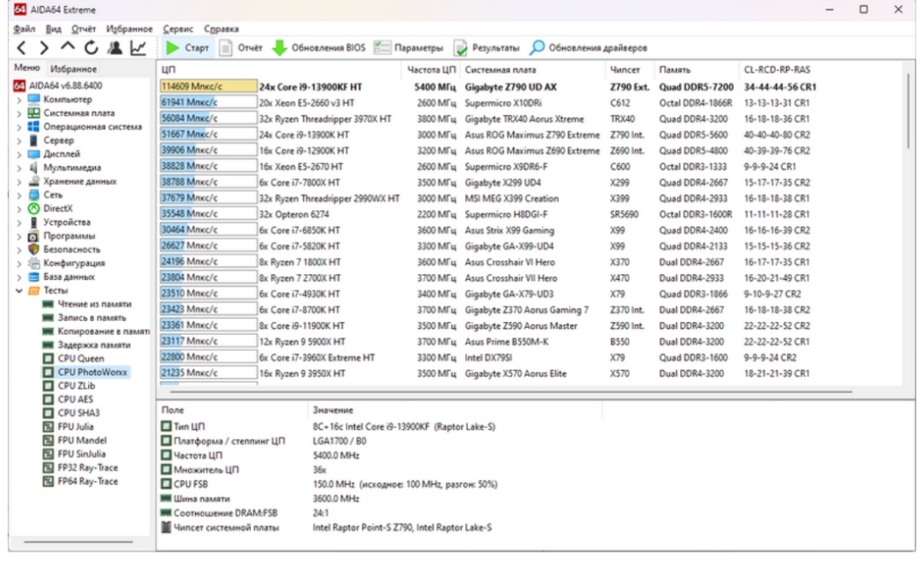Select Запись в память test
This screenshot has width=924, height=566.
[x=84, y=318]
